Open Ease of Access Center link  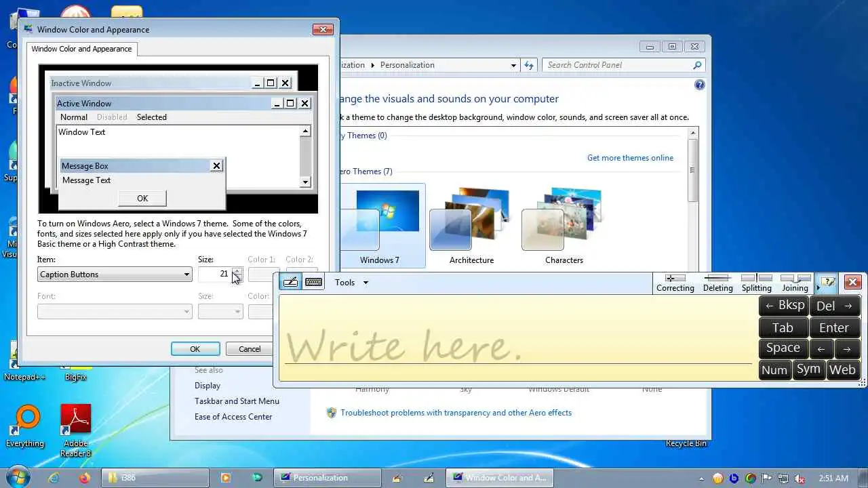tap(233, 417)
